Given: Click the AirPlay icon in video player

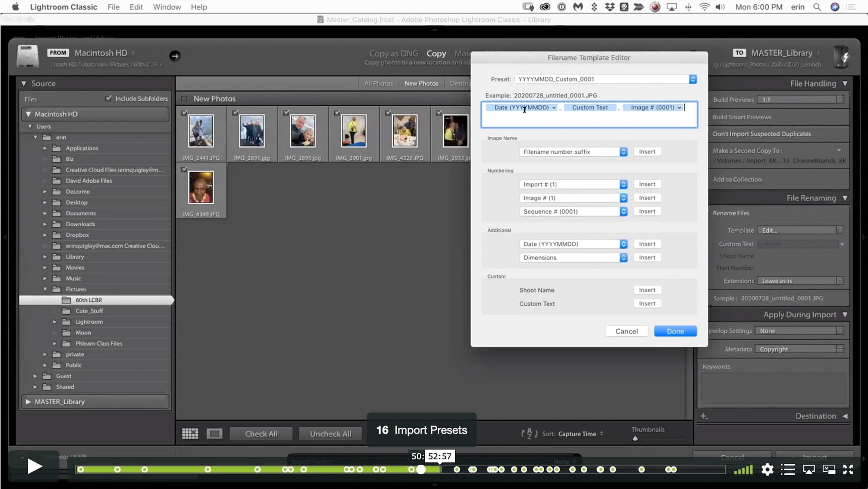Looking at the screenshot, I should pyautogui.click(x=809, y=469).
